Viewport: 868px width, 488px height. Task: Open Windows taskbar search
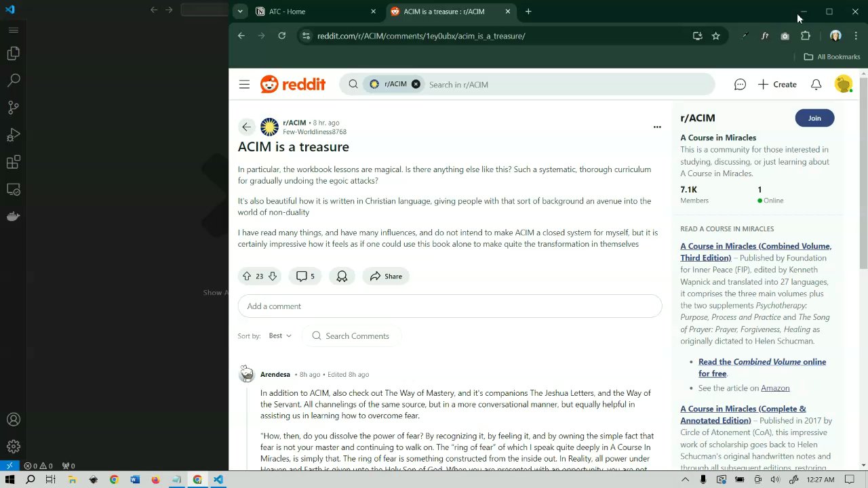click(31, 479)
